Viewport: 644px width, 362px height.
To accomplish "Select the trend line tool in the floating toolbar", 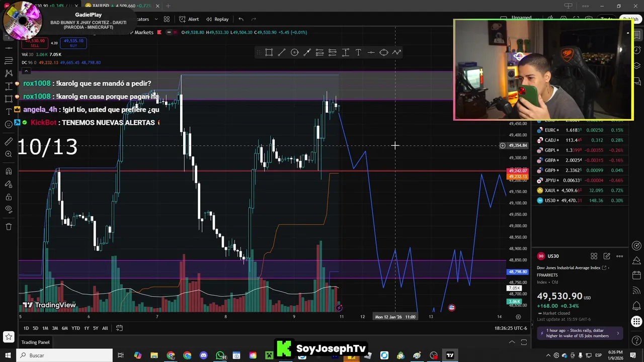I will (x=282, y=52).
